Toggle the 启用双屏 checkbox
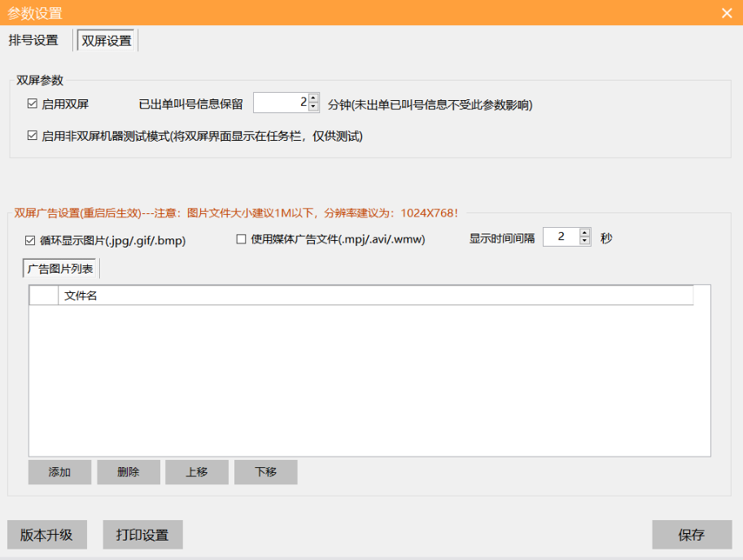 tap(33, 104)
